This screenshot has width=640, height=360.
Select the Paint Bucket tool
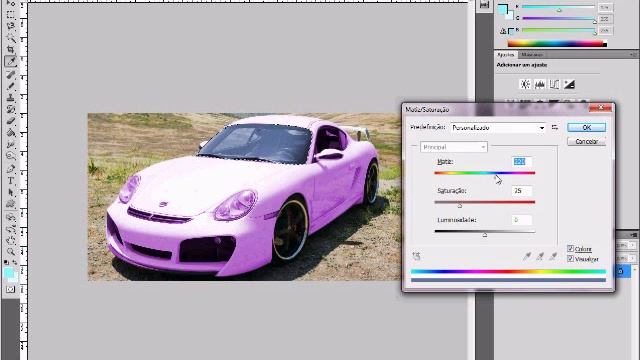click(x=11, y=133)
